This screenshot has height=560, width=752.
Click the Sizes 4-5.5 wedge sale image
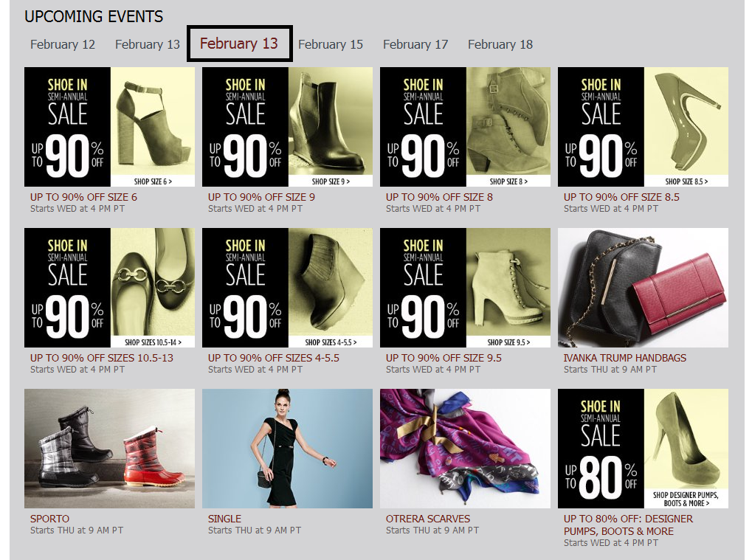[x=287, y=288]
